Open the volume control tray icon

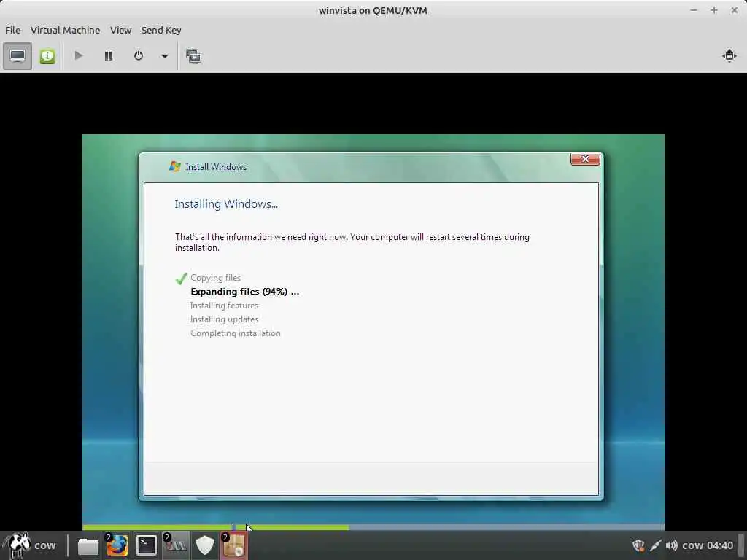tap(672, 545)
